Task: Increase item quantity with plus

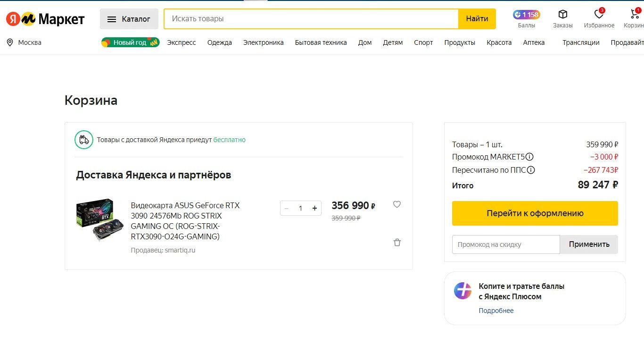Action: (314, 208)
